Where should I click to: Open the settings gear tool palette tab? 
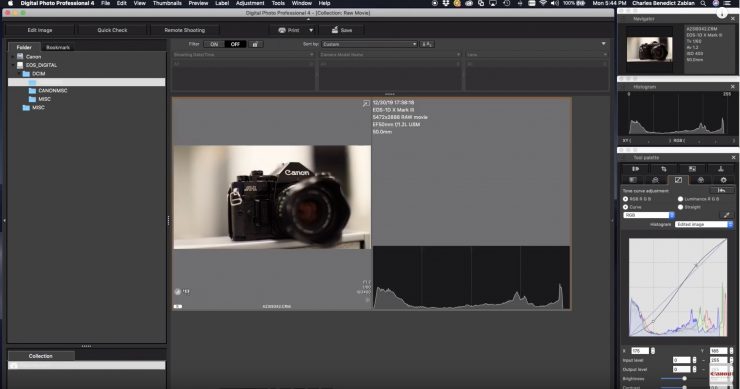[x=723, y=180]
